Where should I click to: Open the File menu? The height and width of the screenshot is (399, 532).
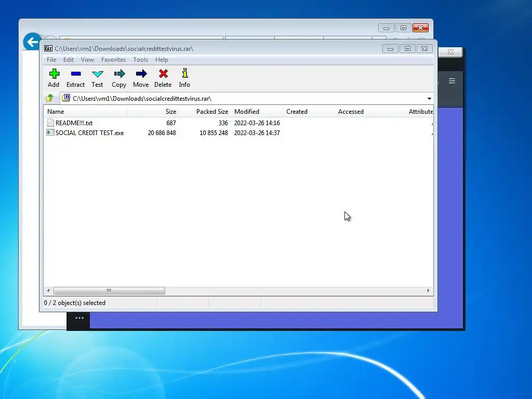(51, 60)
